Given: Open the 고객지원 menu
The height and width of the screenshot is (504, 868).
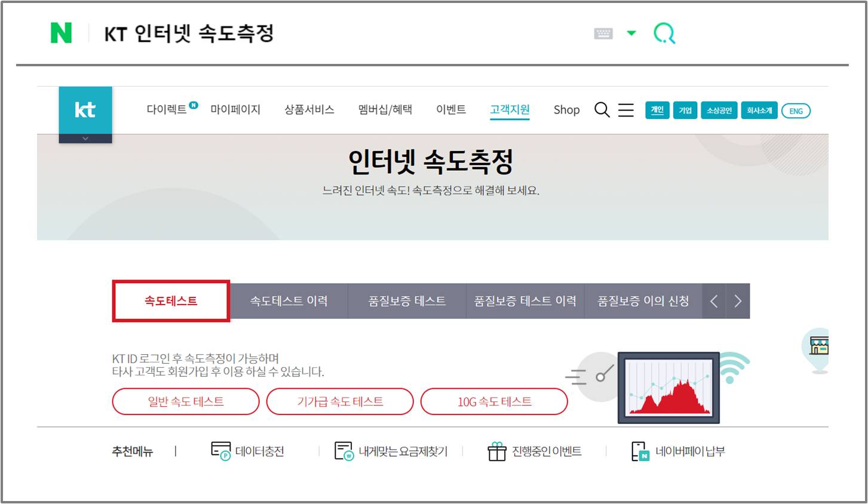Looking at the screenshot, I should point(510,110).
